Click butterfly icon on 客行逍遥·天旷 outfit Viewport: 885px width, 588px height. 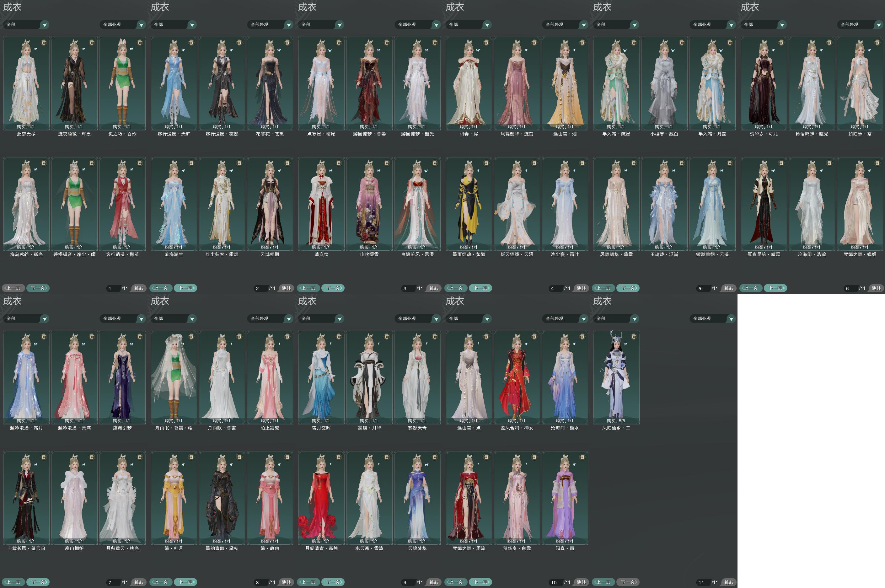coord(183,50)
